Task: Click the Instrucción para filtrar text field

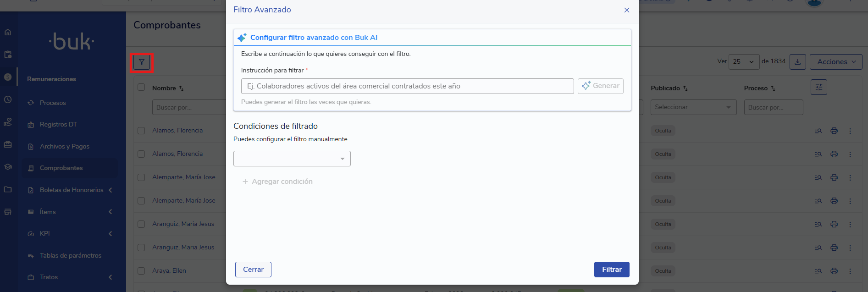Action: 407,86
